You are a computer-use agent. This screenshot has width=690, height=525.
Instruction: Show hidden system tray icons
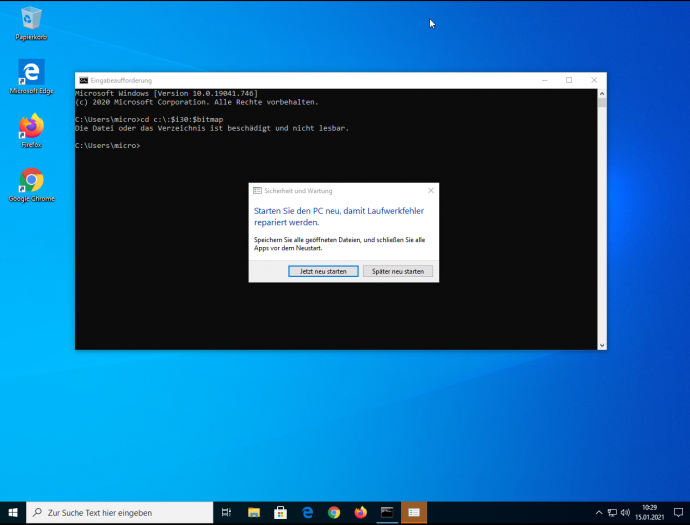599,512
